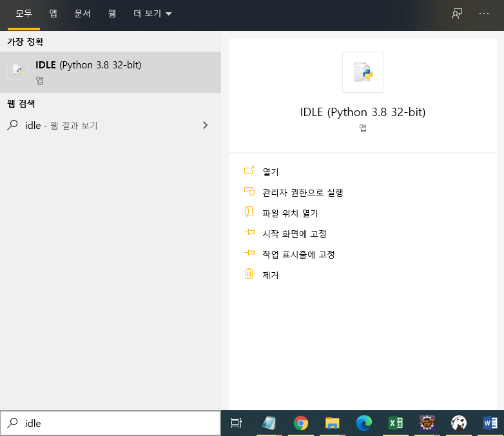Choose 관리자 권한으로 실행
The image size is (504, 436).
tap(303, 192)
